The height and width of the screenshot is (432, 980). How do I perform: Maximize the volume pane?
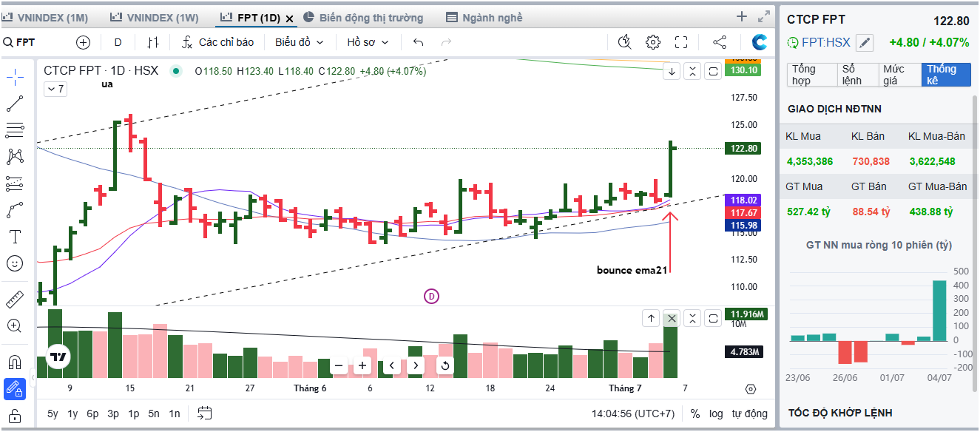pyautogui.click(x=713, y=318)
